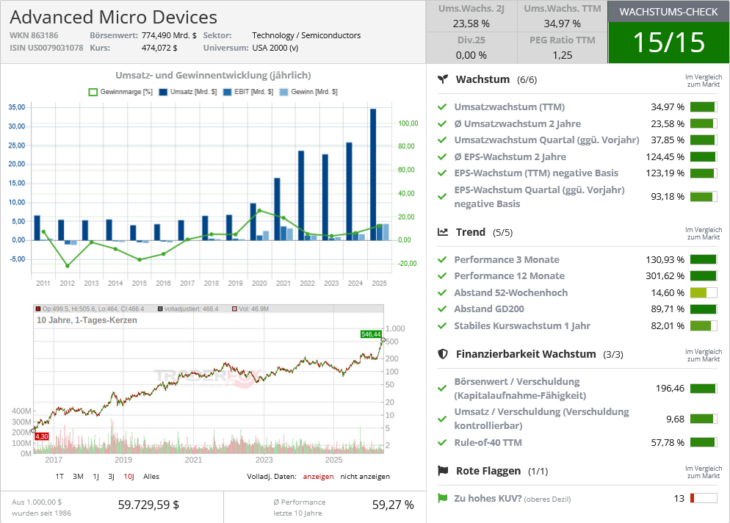The image size is (730, 523).
Task: Switch price chart to 1J range
Action: 96,476
